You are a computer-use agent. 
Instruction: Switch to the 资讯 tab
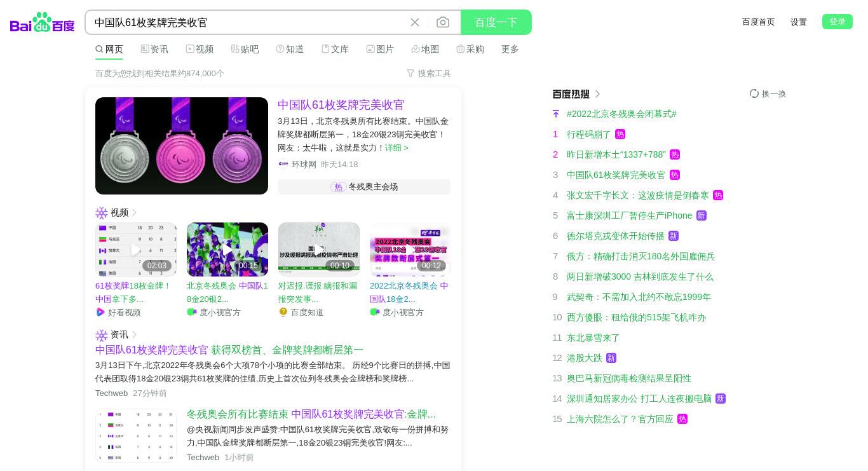tap(154, 49)
